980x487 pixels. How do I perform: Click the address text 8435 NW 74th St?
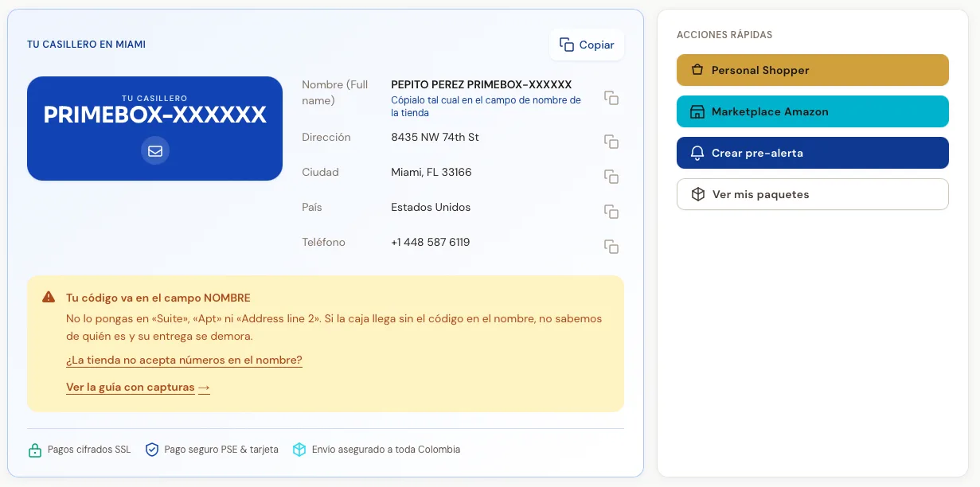coord(435,137)
